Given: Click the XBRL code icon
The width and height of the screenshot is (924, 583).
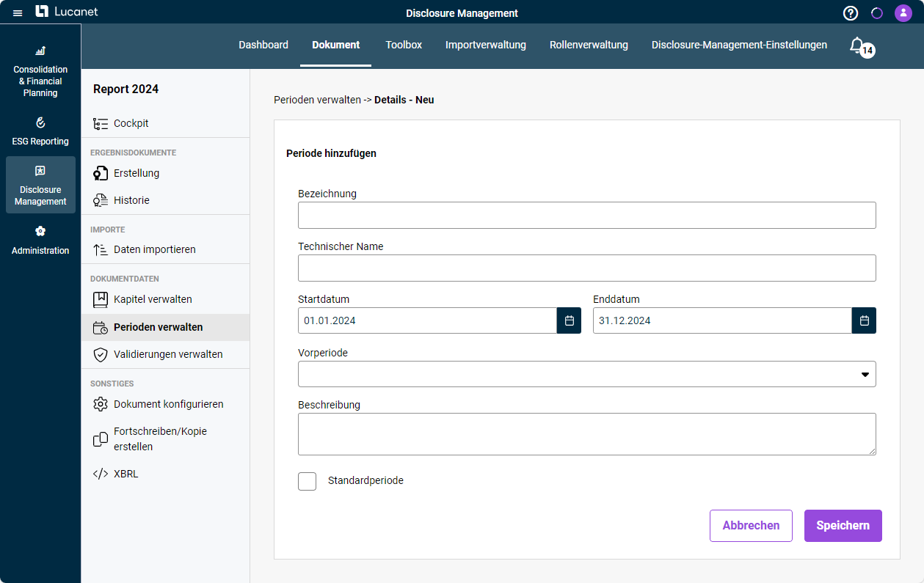Looking at the screenshot, I should point(101,474).
